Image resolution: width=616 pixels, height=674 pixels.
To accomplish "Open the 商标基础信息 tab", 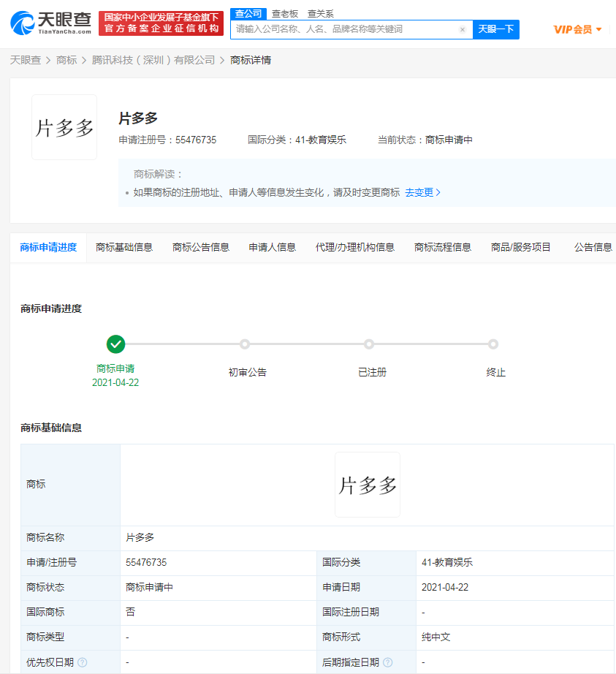I will [x=123, y=247].
